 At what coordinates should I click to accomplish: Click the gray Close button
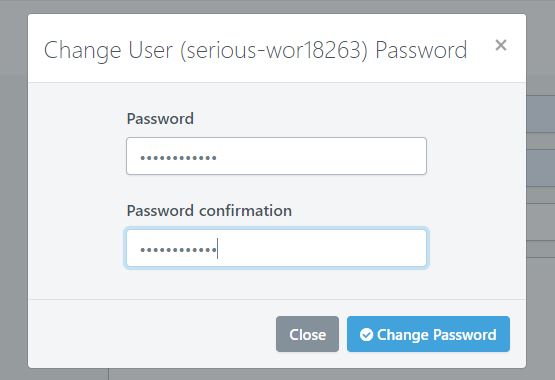click(x=307, y=334)
